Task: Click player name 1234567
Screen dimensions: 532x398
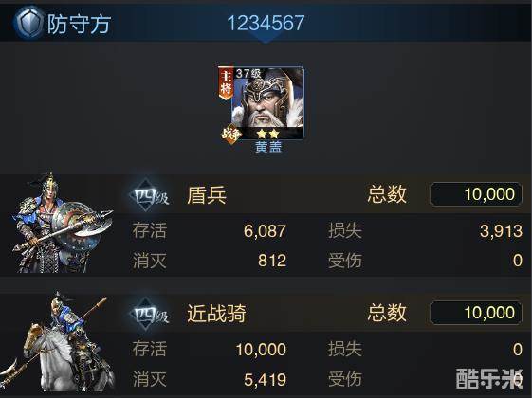Action: (266, 23)
